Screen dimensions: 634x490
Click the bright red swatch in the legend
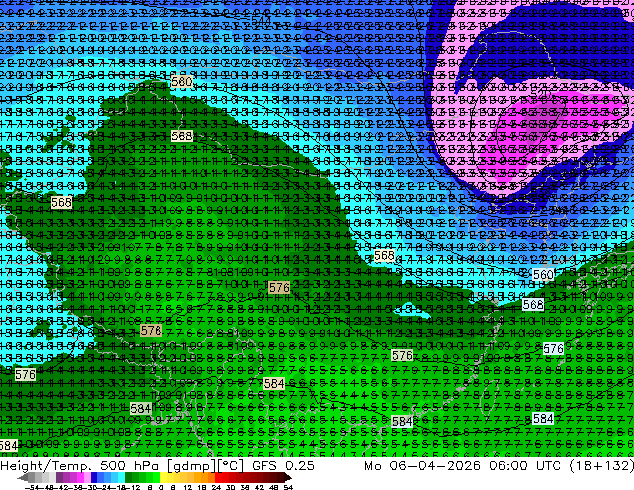coord(218,477)
